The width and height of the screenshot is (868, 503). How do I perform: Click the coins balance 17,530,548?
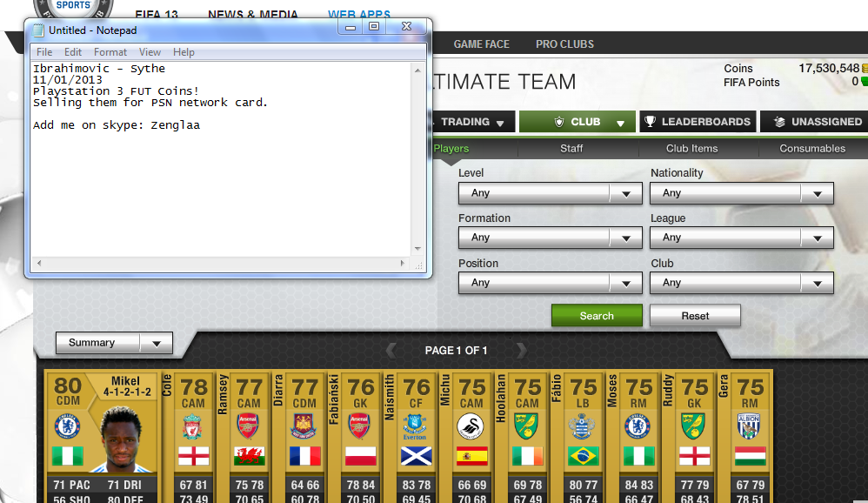[829, 68]
